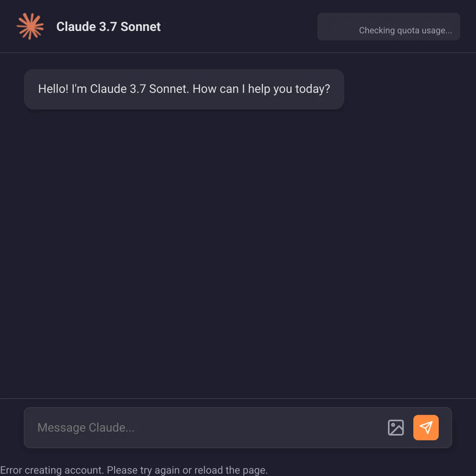
Task: Select the Claude 3.7 Sonnet header title
Action: coord(108,27)
